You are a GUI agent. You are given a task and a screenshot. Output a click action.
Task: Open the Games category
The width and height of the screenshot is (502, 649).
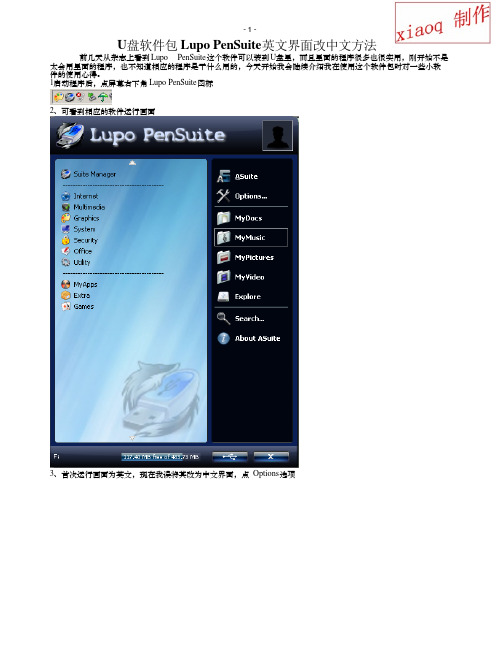(x=78, y=306)
